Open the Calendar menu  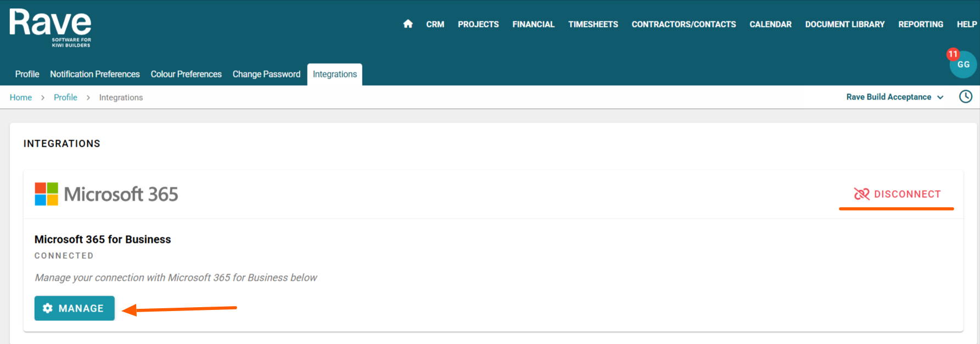[x=770, y=24]
